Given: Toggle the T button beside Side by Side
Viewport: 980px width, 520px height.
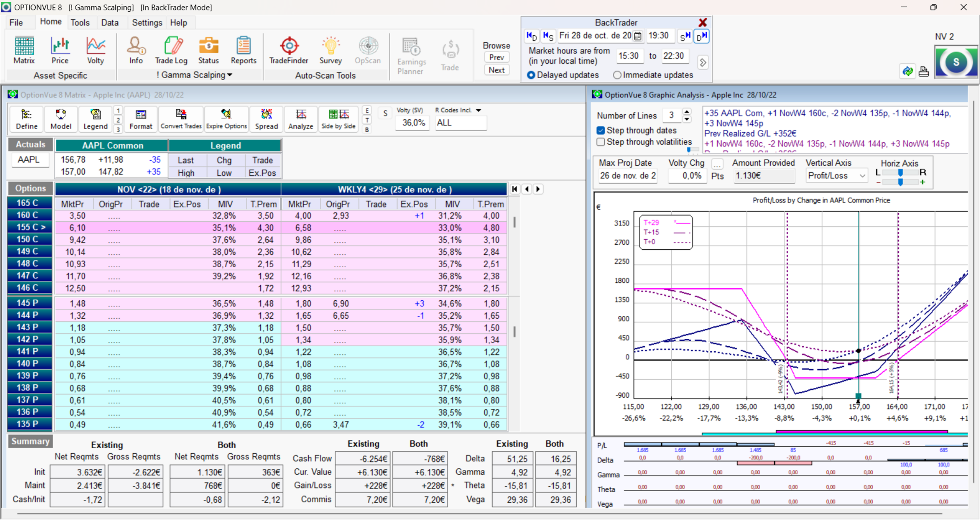Looking at the screenshot, I should click(x=367, y=120).
